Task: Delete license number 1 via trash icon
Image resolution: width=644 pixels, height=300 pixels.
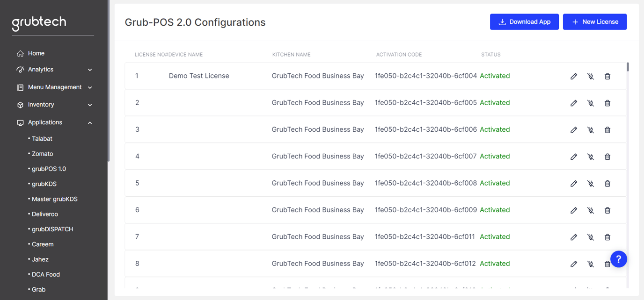Action: (607, 76)
